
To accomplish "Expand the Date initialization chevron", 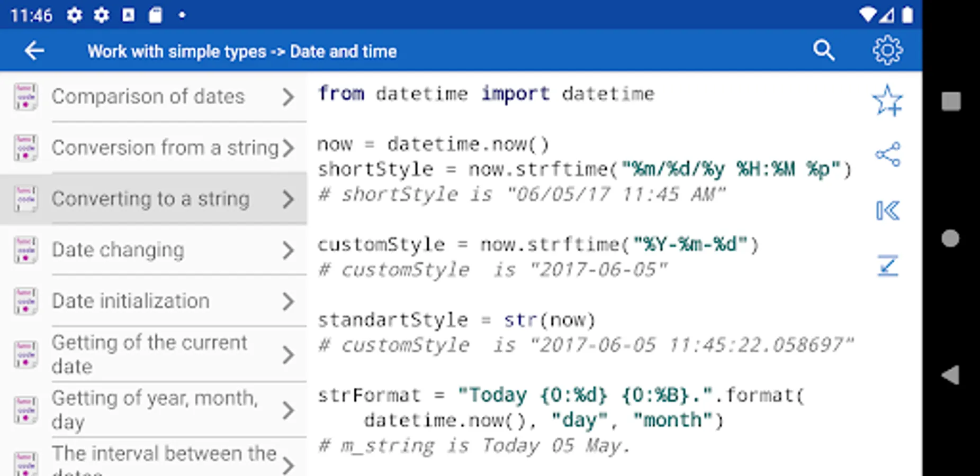I will tap(287, 301).
